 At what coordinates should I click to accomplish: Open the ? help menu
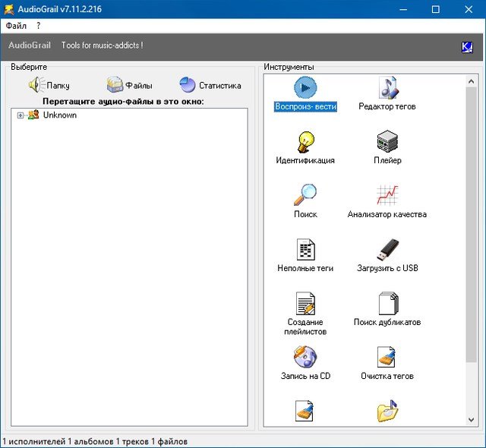pyautogui.click(x=38, y=26)
